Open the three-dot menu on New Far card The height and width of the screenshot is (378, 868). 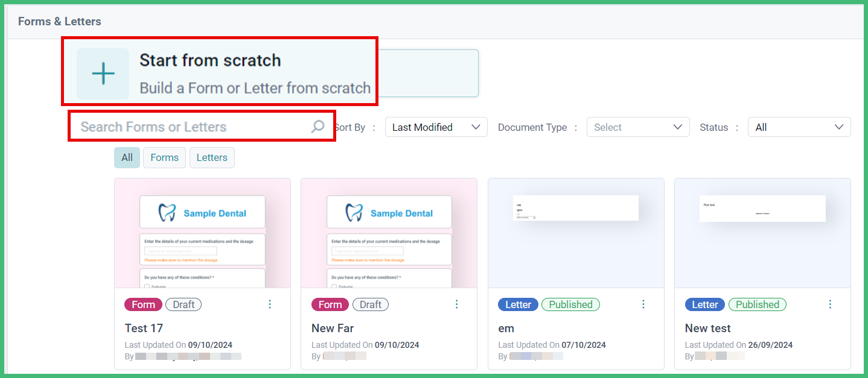click(x=456, y=304)
